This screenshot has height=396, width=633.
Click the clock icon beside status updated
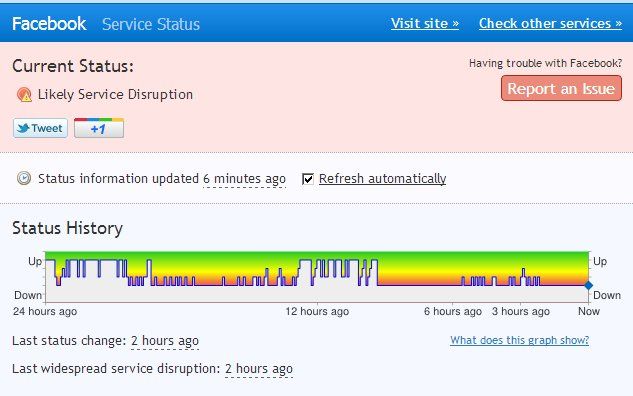tap(24, 178)
